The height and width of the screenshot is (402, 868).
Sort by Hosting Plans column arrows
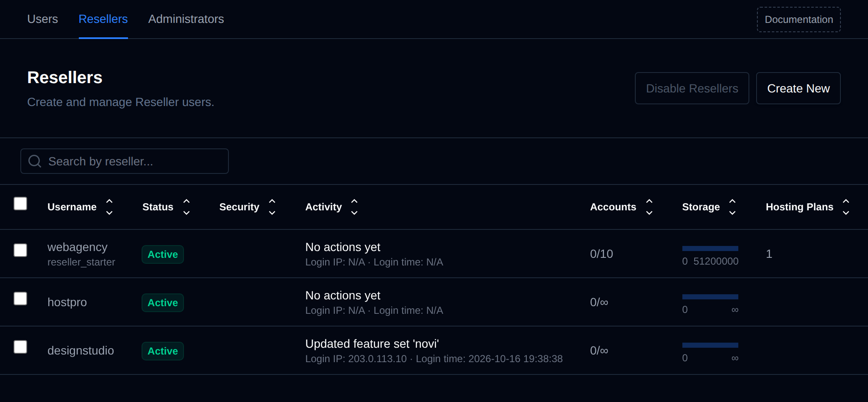pos(846,207)
